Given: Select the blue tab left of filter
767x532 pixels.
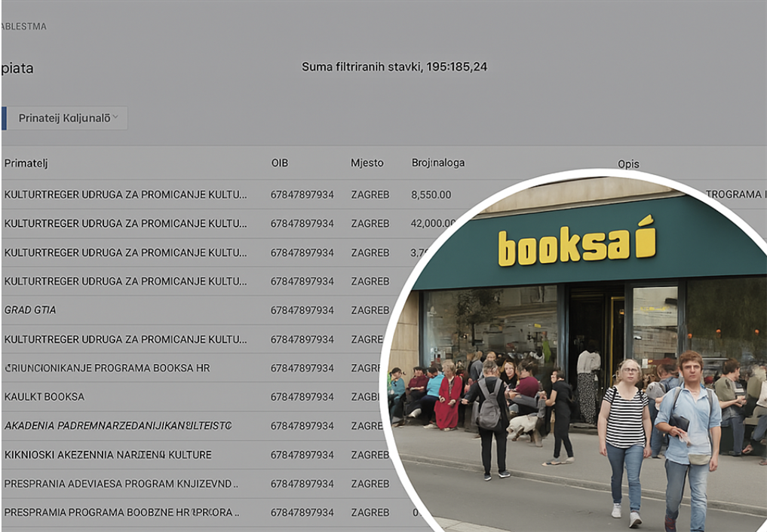Looking at the screenshot, I should [4, 118].
